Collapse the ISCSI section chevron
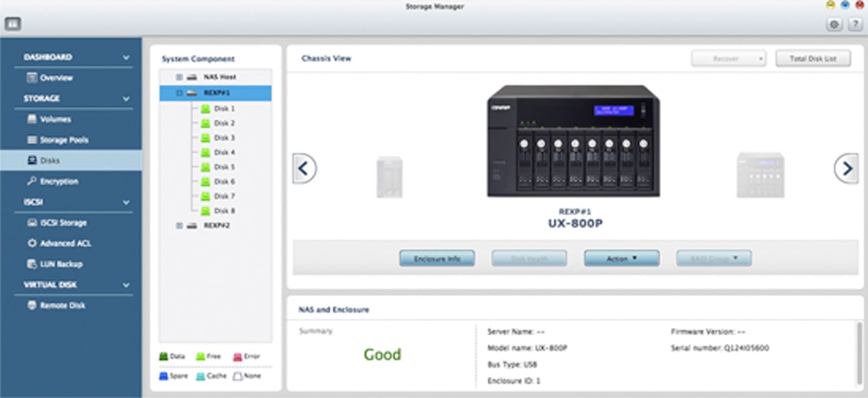Image resolution: width=868 pixels, height=398 pixels. (126, 202)
